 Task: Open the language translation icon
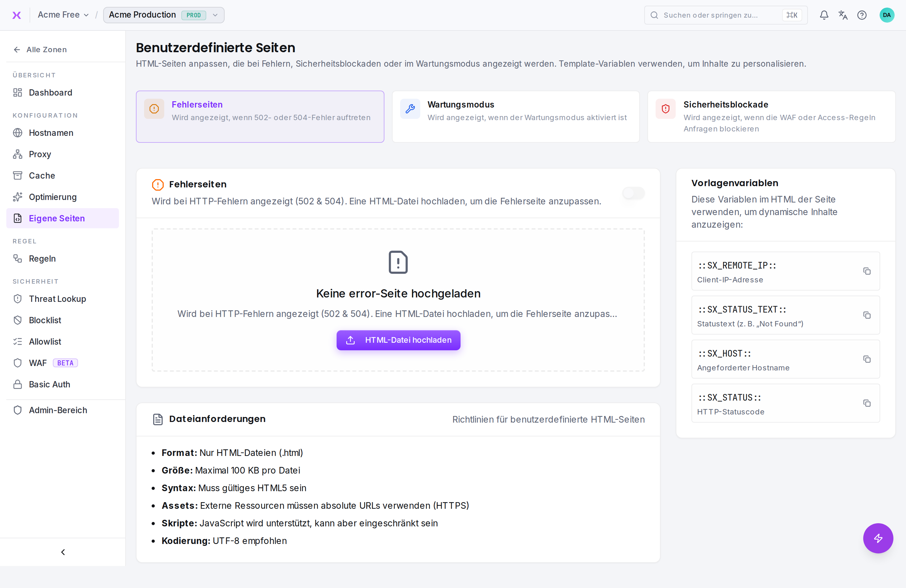tap(843, 15)
